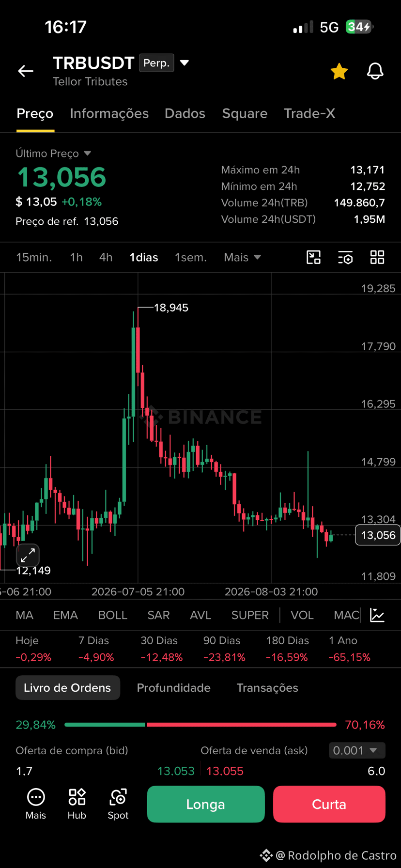Open the indicators chart icon
This screenshot has width=401, height=868.
pyautogui.click(x=377, y=615)
